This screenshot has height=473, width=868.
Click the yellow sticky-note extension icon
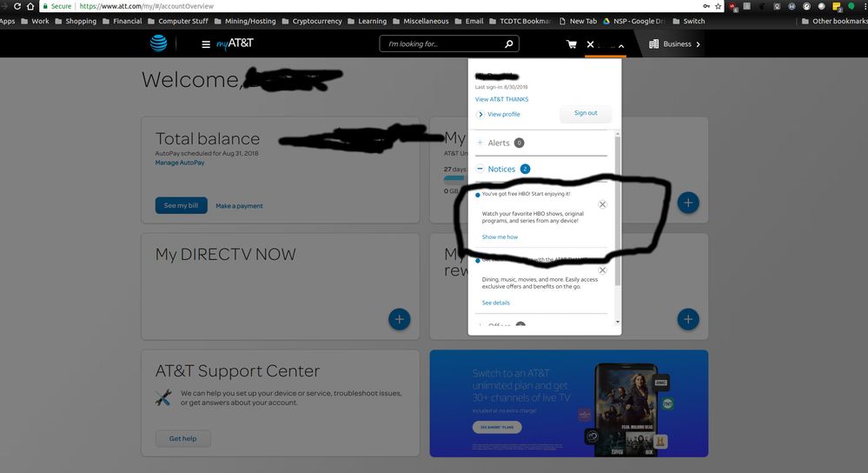(837, 7)
